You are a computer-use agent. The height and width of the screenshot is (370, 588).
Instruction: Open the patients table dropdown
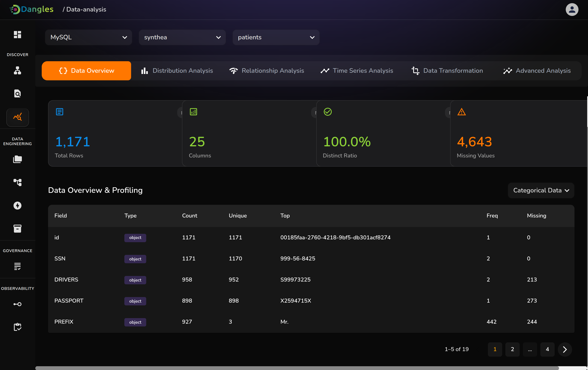coord(276,37)
